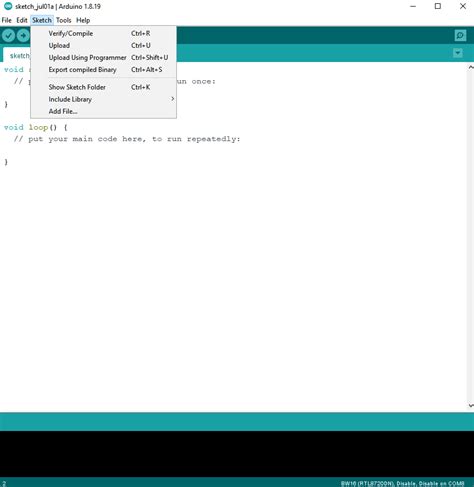Click the editor scroll up arrow
The image size is (474, 487).
pyautogui.click(x=471, y=67)
